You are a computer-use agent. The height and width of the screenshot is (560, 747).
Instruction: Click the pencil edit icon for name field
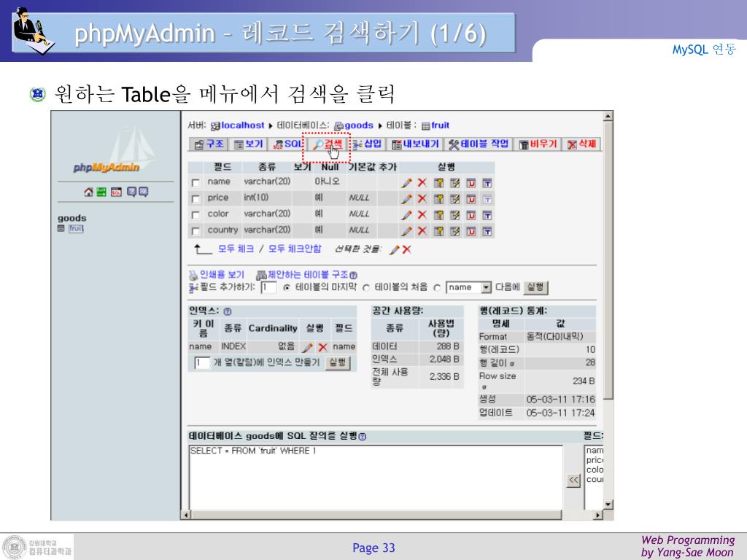click(406, 183)
